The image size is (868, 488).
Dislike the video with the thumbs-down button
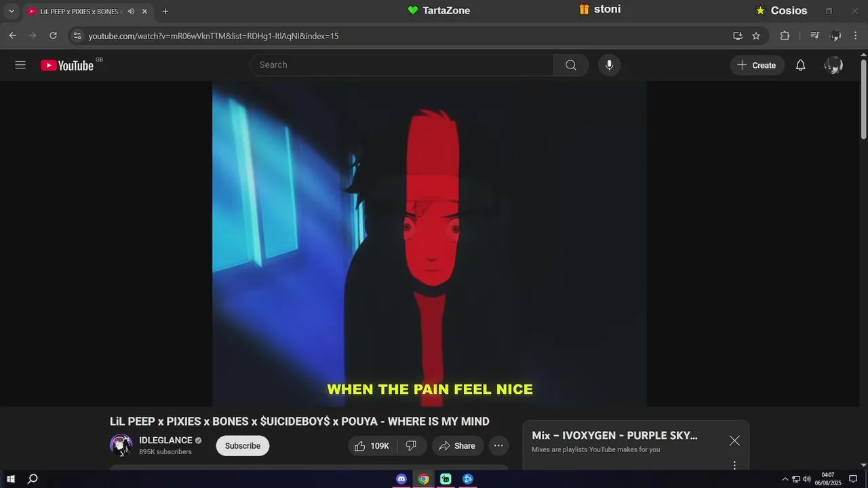pos(412,446)
